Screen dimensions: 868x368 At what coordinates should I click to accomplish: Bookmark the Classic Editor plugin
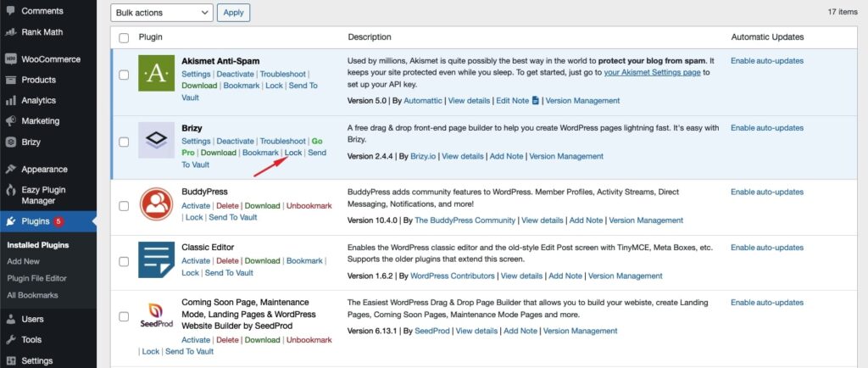tap(304, 260)
